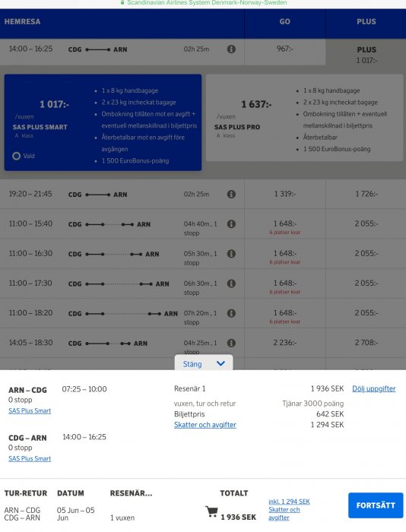
Task: Select the Vald radio for SAS Plus Smart
Action: pyautogui.click(x=16, y=156)
